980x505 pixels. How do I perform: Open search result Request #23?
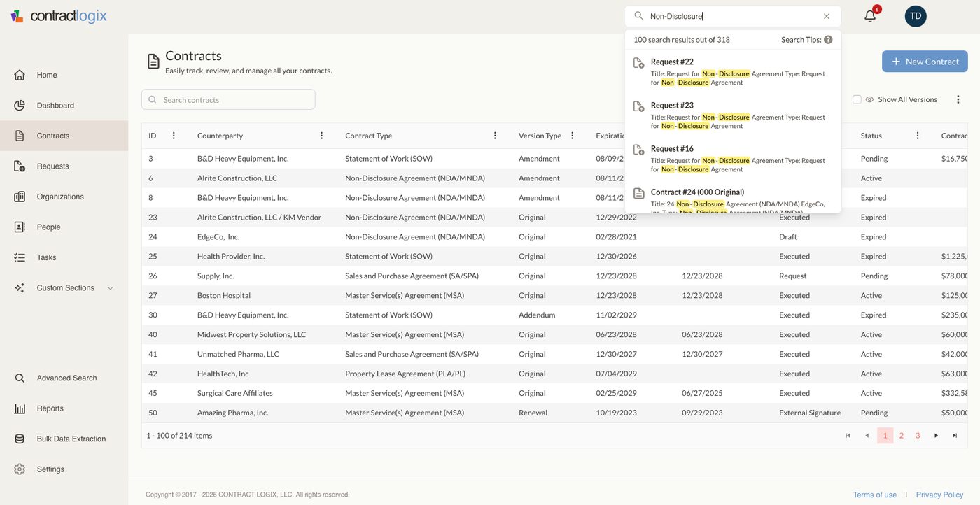[x=733, y=115]
